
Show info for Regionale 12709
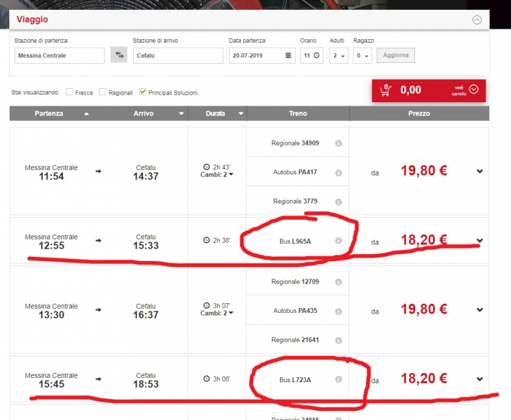pos(339,282)
